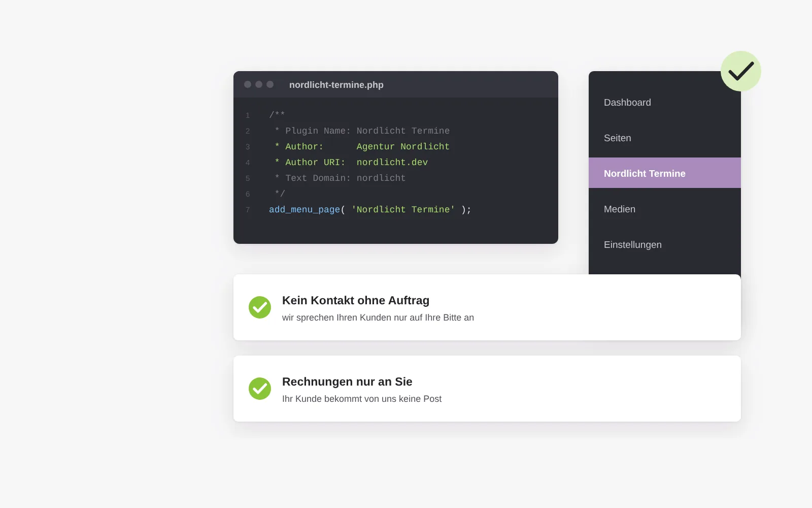Image resolution: width=812 pixels, height=508 pixels.
Task: Click line number 7 in the code gutter
Action: [248, 210]
